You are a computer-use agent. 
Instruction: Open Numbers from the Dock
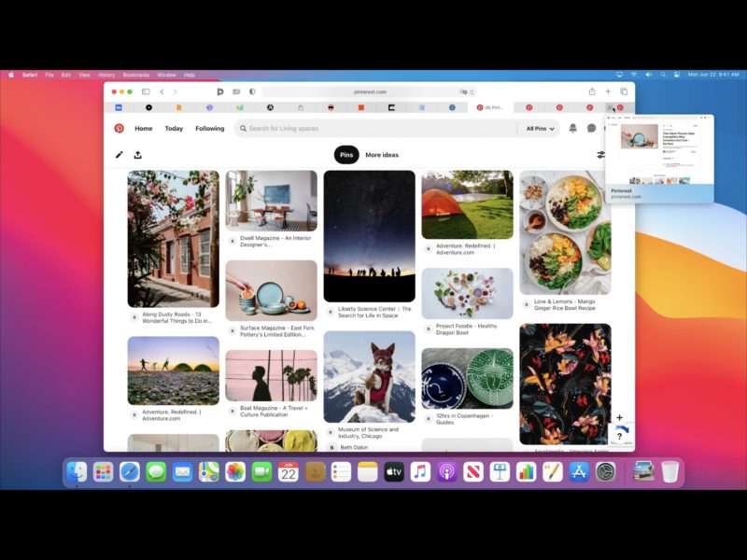coord(526,472)
